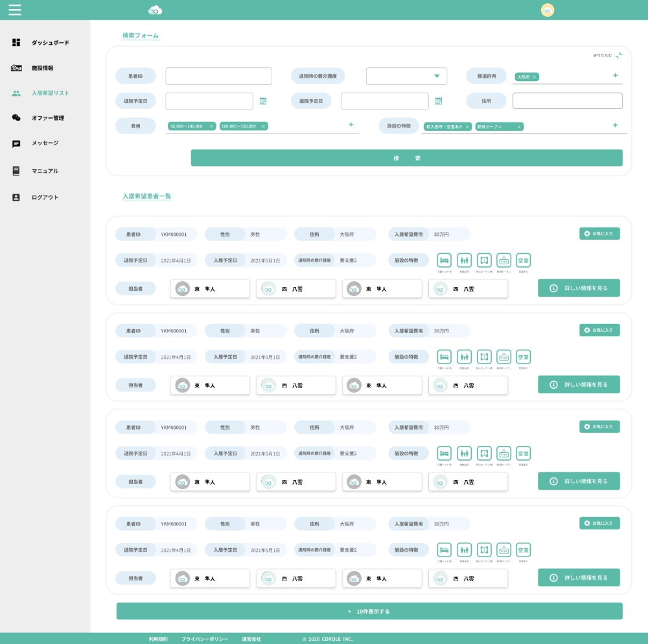
Task: Click the user avatar in the top bar
Action: pyautogui.click(x=547, y=10)
